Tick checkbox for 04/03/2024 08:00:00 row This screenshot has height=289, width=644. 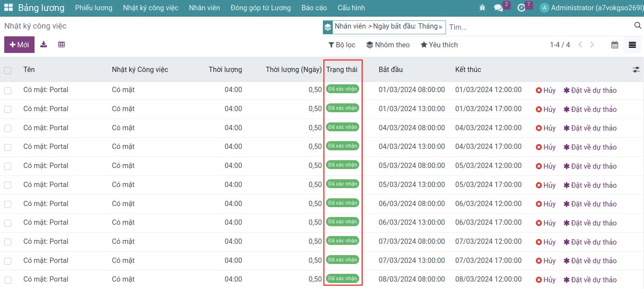8,128
